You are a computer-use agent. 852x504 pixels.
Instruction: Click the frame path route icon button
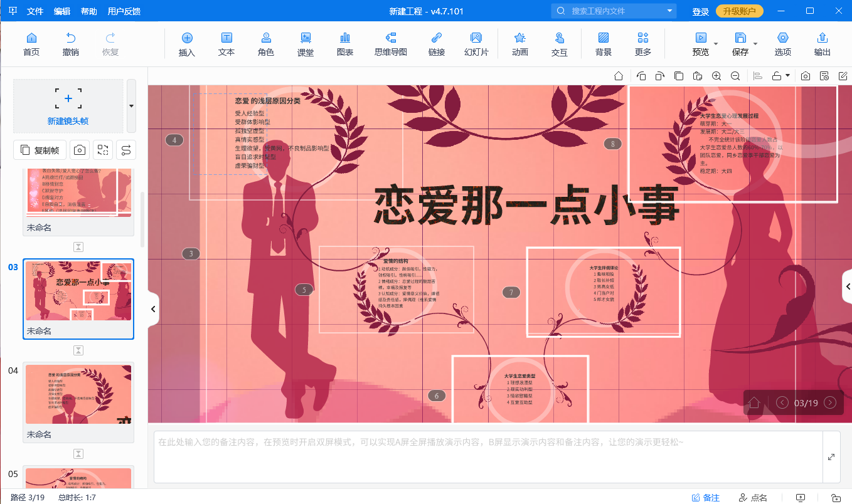[x=126, y=150]
